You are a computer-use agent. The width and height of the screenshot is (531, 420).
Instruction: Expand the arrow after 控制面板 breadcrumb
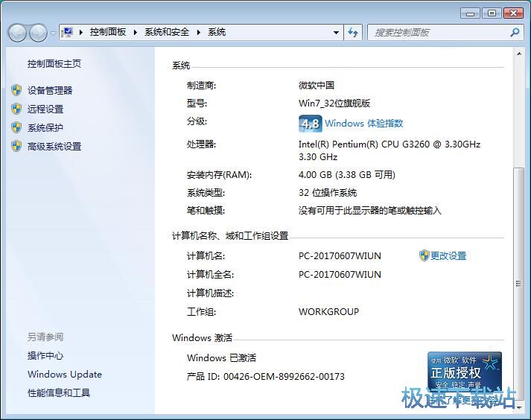[x=136, y=33]
